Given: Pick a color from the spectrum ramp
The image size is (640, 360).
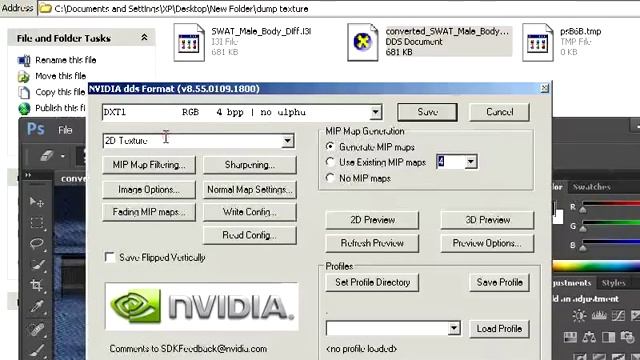Looking at the screenshot, I should tap(596, 267).
